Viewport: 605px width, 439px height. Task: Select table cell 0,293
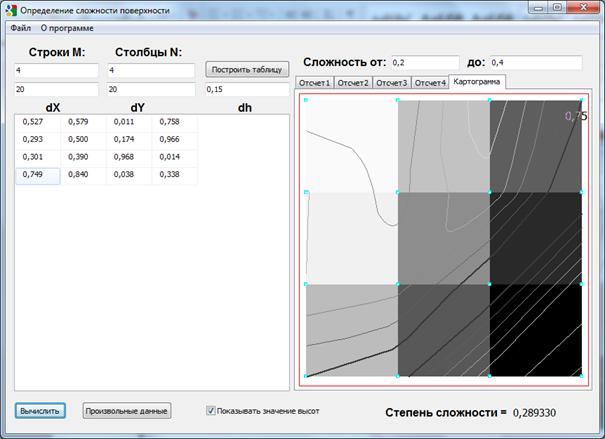tap(37, 140)
